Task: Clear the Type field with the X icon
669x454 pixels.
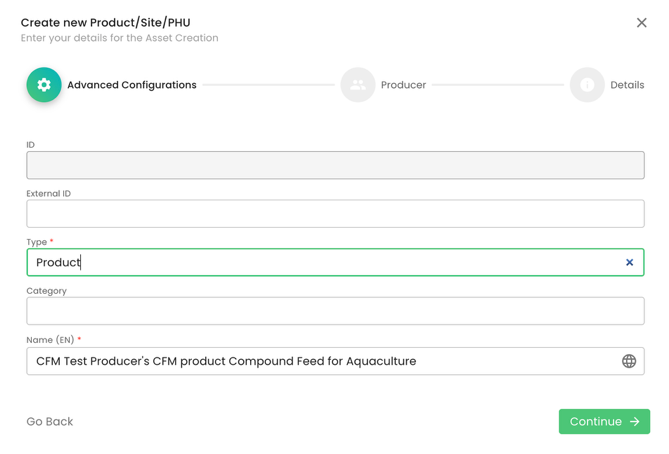Action: point(629,262)
